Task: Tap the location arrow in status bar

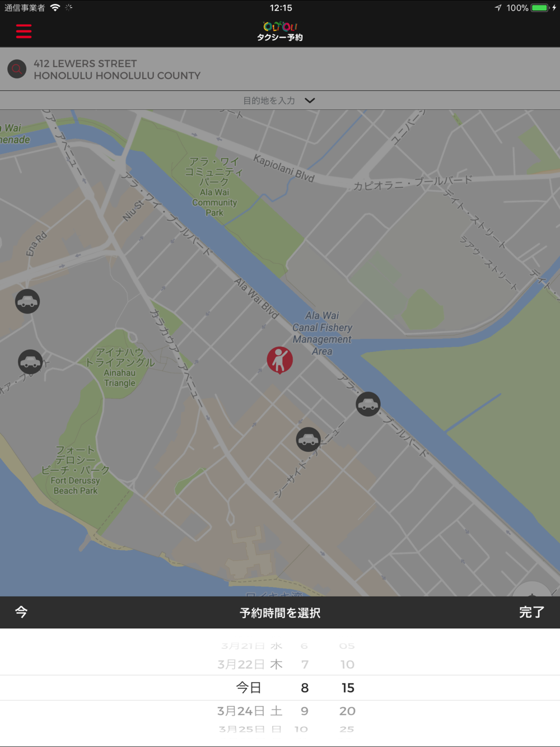Action: (498, 8)
